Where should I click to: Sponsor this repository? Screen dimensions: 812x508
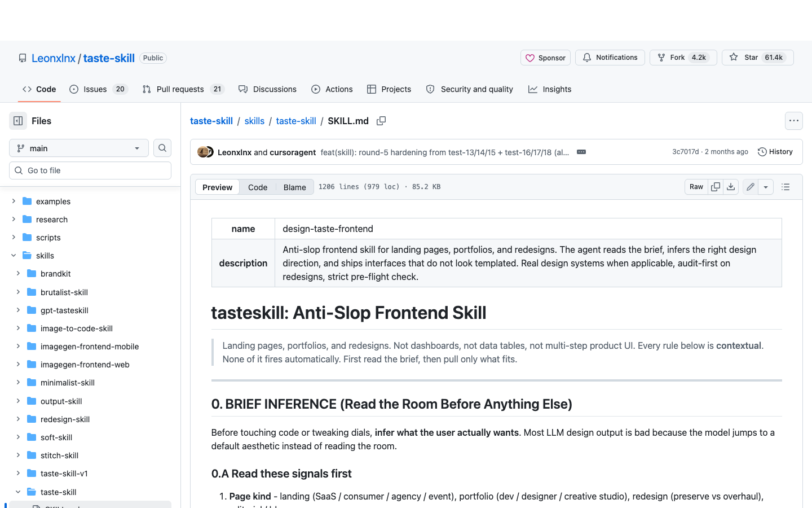click(x=545, y=58)
